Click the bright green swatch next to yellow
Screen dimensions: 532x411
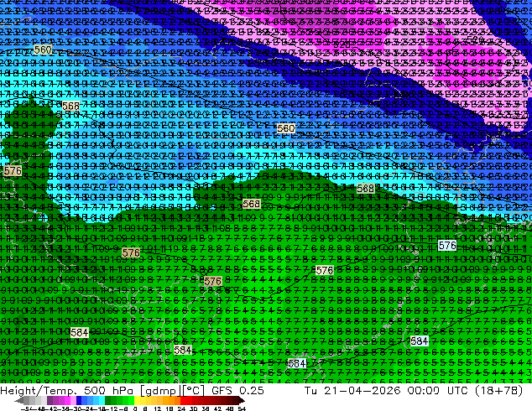click(x=131, y=401)
